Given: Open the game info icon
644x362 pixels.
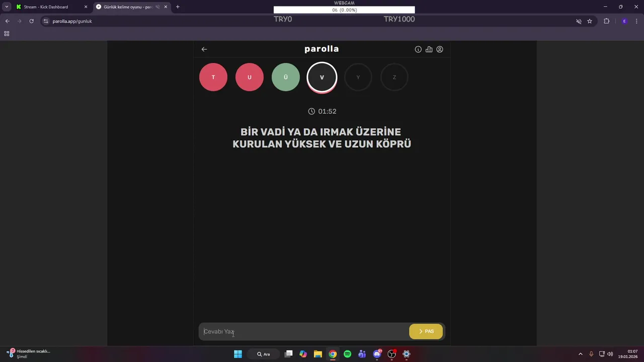Looking at the screenshot, I should click(x=418, y=49).
